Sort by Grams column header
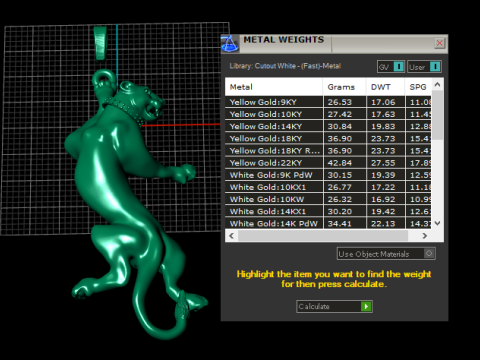 click(x=344, y=87)
